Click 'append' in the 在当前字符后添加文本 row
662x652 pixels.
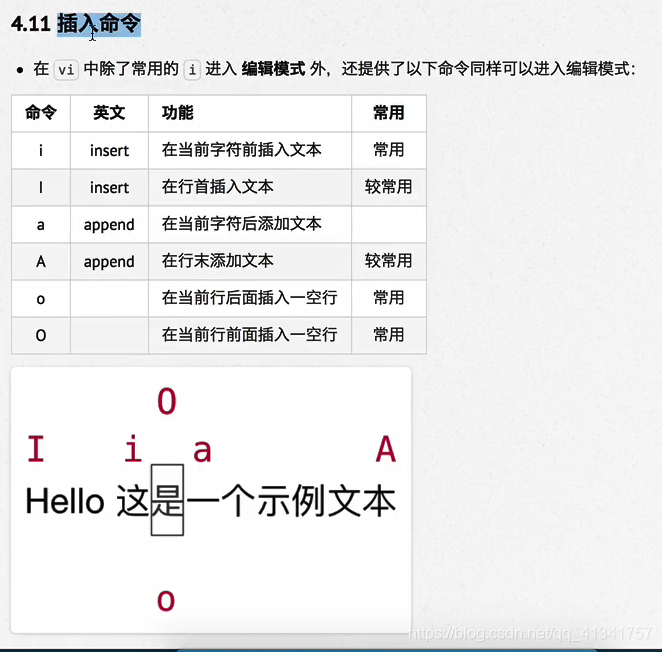[109, 225]
